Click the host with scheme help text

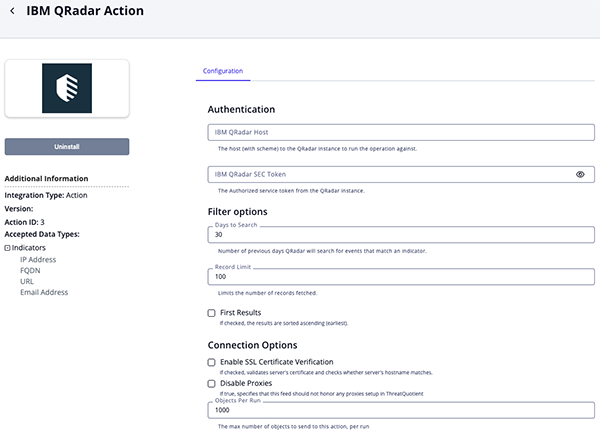[x=317, y=149]
